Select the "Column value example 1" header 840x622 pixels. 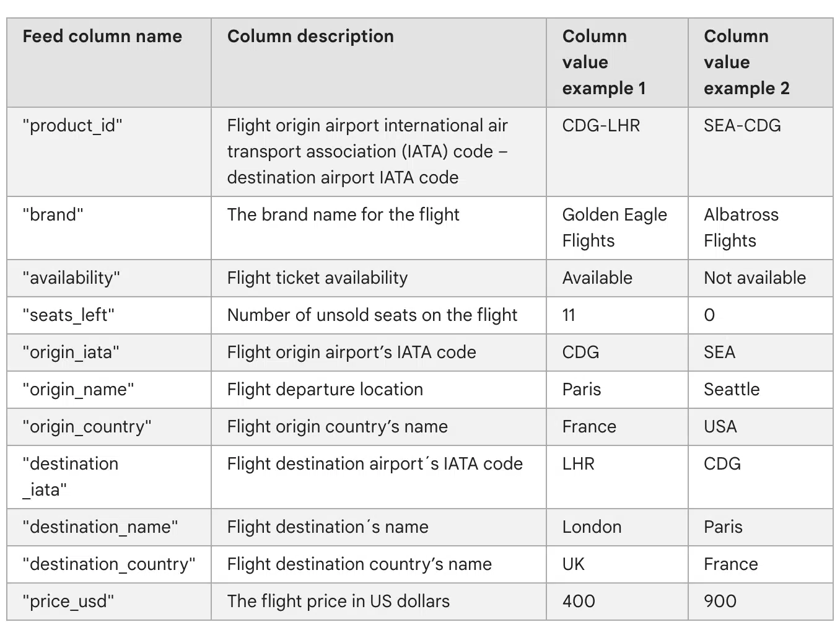point(603,63)
